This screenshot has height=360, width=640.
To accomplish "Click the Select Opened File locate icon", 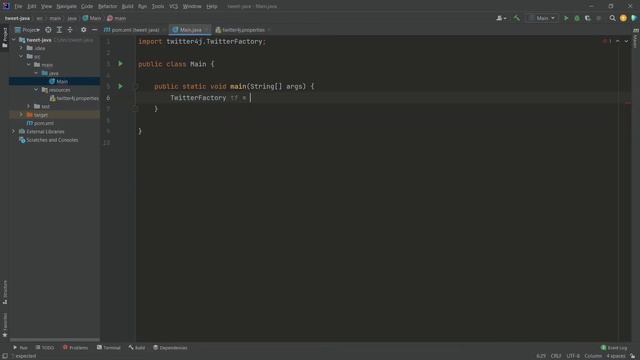I will [48, 30].
